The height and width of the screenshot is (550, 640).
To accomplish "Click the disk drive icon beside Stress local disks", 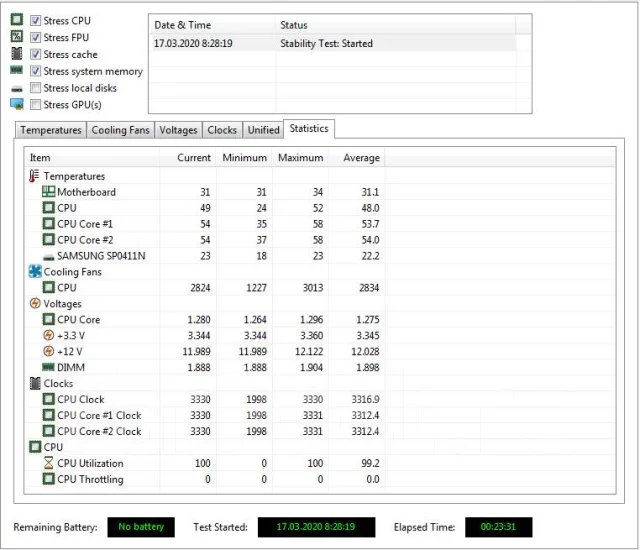I will pyautogui.click(x=17, y=89).
